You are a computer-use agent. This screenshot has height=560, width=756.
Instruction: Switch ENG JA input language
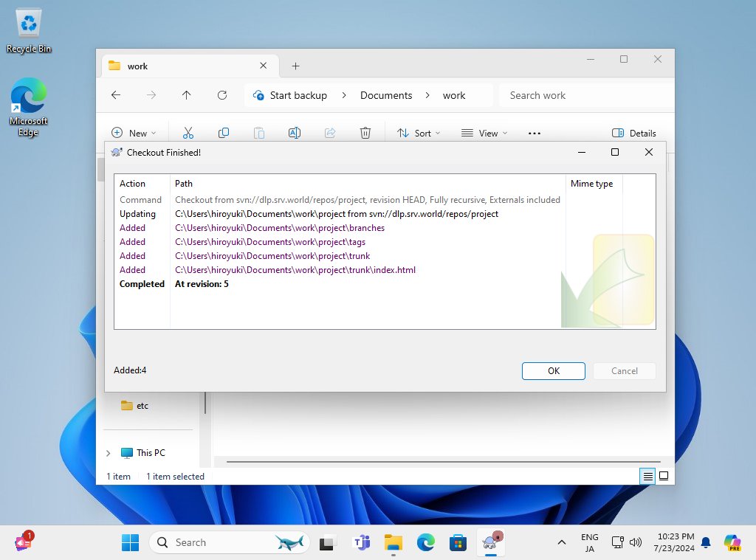590,542
